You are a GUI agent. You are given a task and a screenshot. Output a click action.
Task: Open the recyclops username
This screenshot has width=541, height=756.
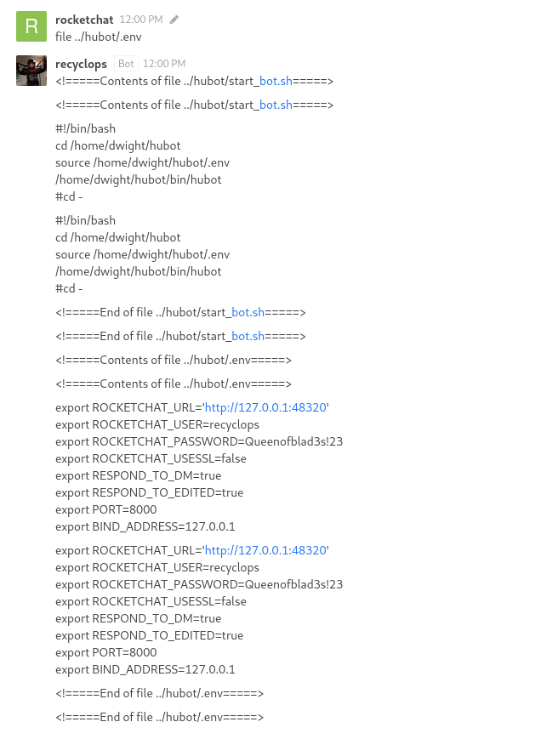point(81,64)
